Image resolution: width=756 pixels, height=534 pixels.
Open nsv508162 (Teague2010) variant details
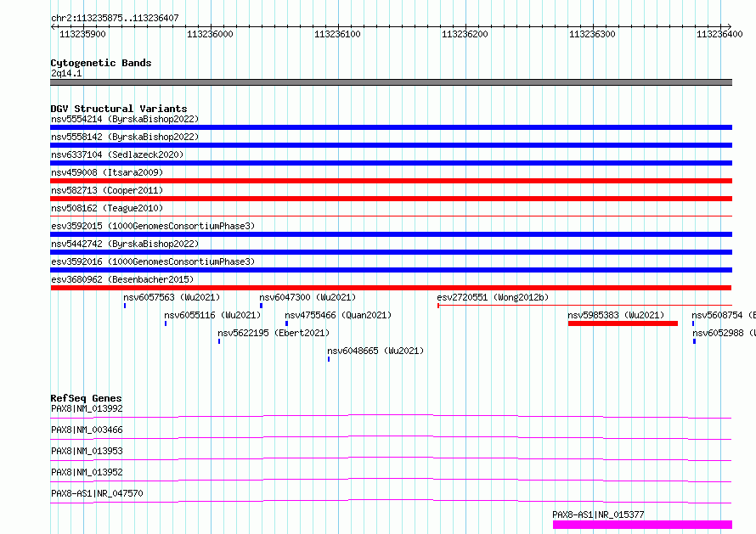click(x=107, y=208)
